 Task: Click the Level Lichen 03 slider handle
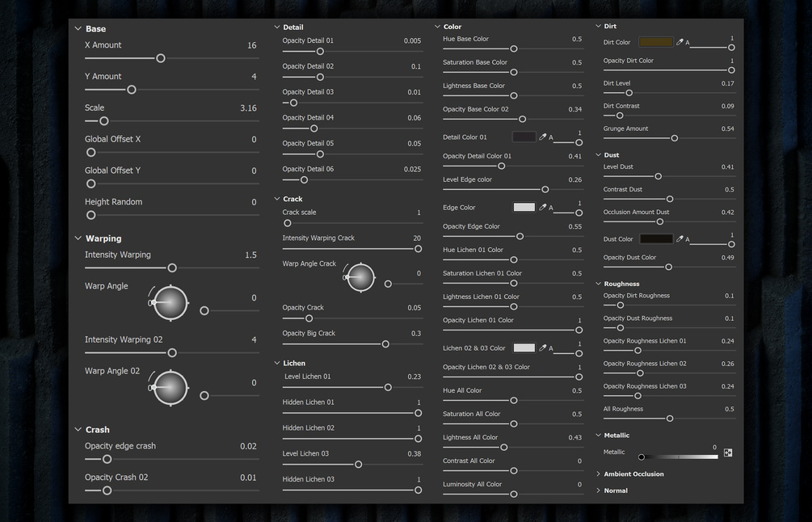click(x=359, y=465)
